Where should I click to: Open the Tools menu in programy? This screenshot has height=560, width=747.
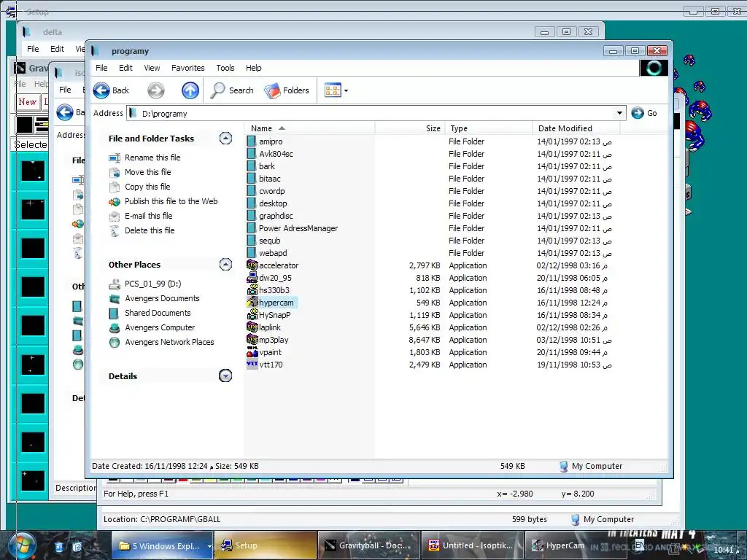[x=225, y=68]
